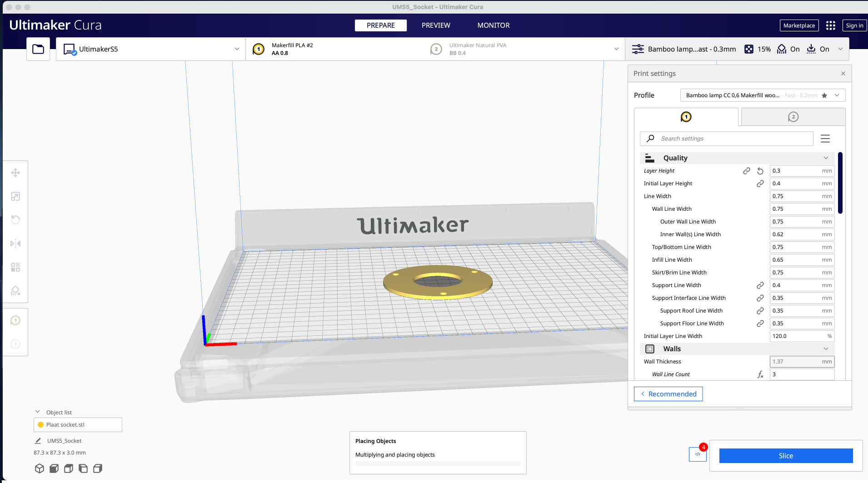Open the UltimakerS5 printer dropdown
The image size is (868, 483).
(x=151, y=49)
